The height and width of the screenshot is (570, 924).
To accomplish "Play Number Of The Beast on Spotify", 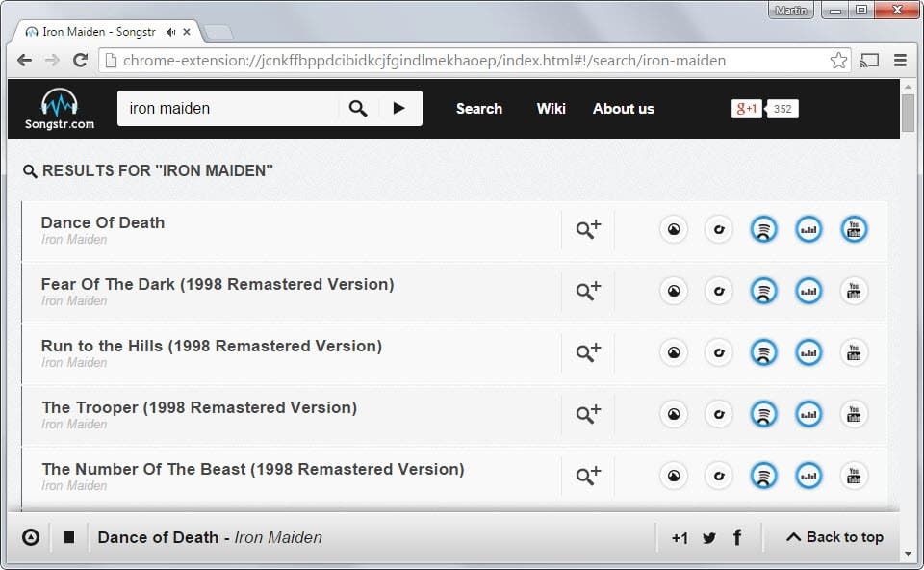I will [x=763, y=476].
